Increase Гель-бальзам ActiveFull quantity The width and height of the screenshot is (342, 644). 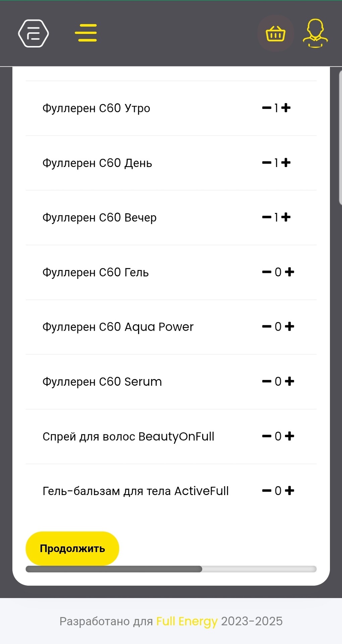click(x=289, y=491)
